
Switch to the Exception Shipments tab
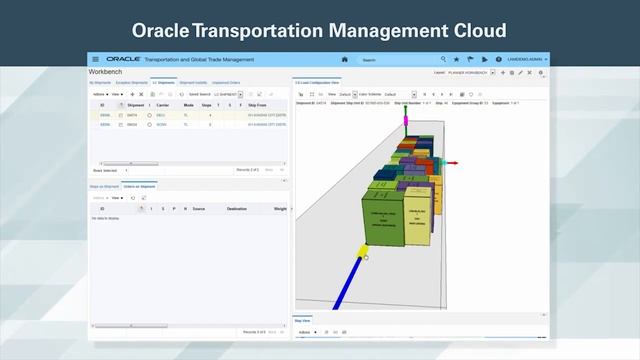coord(131,83)
